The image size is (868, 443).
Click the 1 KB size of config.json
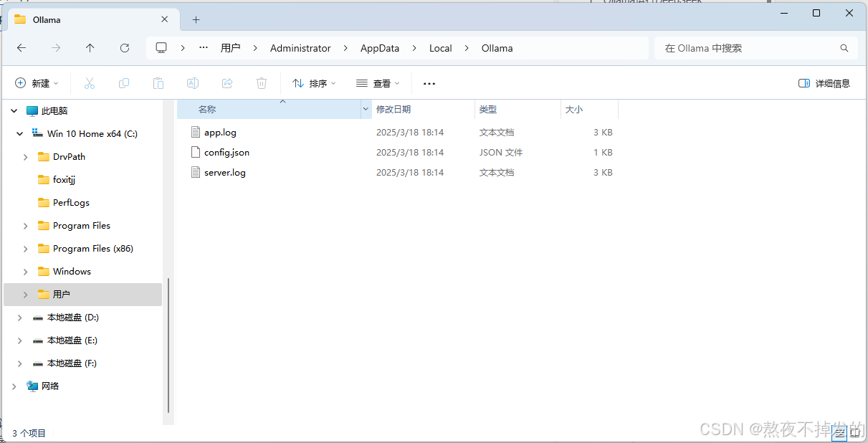[x=603, y=152]
